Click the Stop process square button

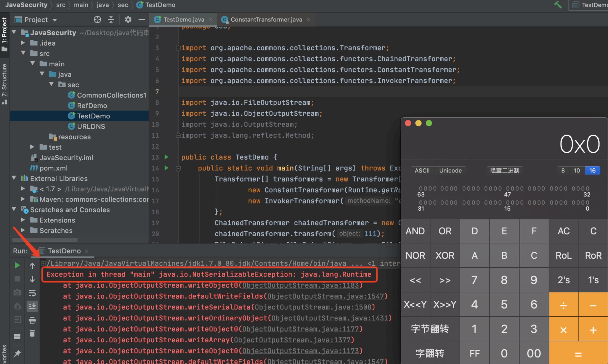[17, 279]
